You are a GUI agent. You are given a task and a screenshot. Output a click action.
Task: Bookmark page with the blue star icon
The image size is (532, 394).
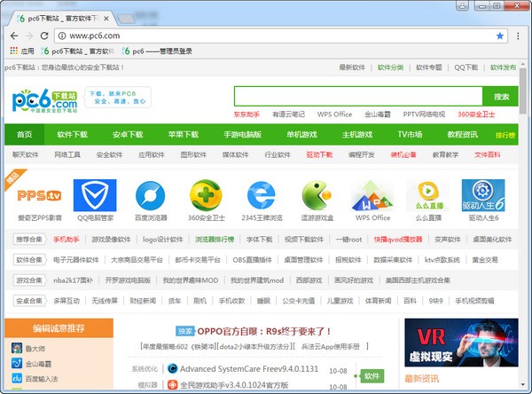click(500, 35)
